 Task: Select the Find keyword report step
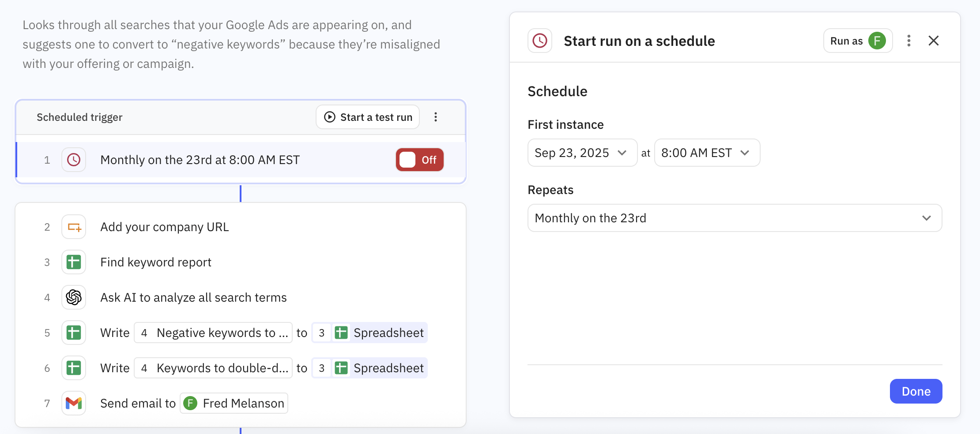(x=156, y=262)
